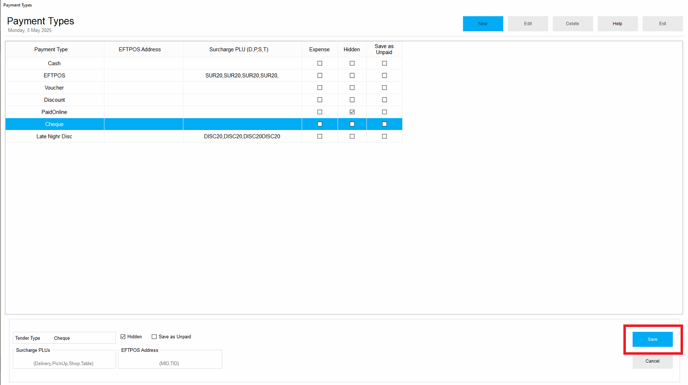Click the Expense column header

319,50
